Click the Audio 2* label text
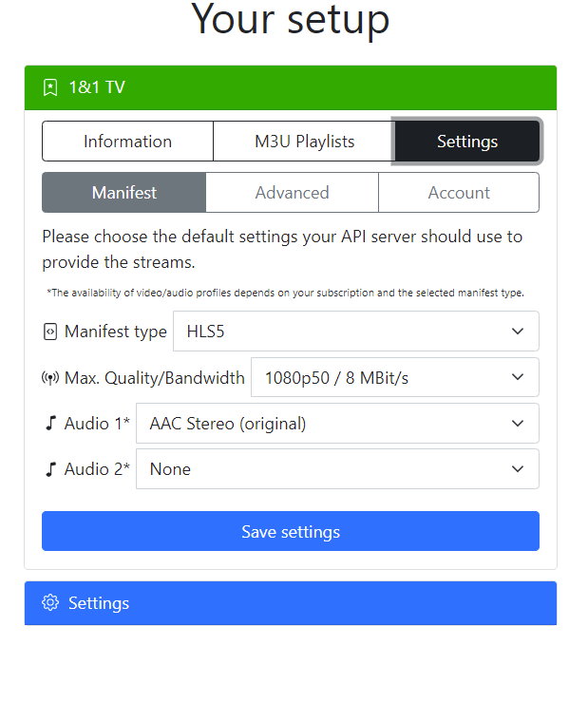The image size is (588, 702). tap(97, 469)
